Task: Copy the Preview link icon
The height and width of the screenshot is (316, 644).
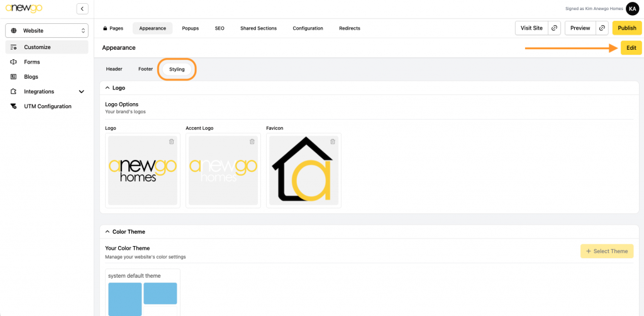Action: click(x=602, y=28)
